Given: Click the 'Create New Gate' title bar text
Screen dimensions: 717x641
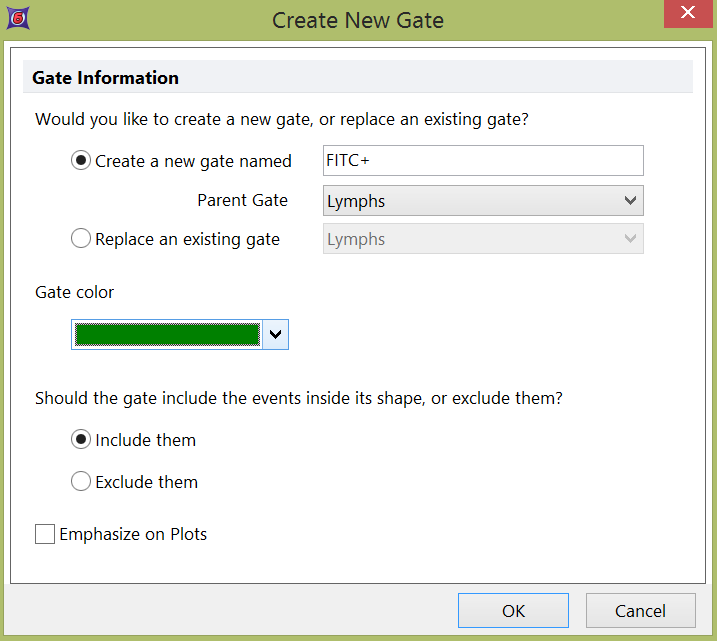Looking at the screenshot, I should pyautogui.click(x=358, y=19).
